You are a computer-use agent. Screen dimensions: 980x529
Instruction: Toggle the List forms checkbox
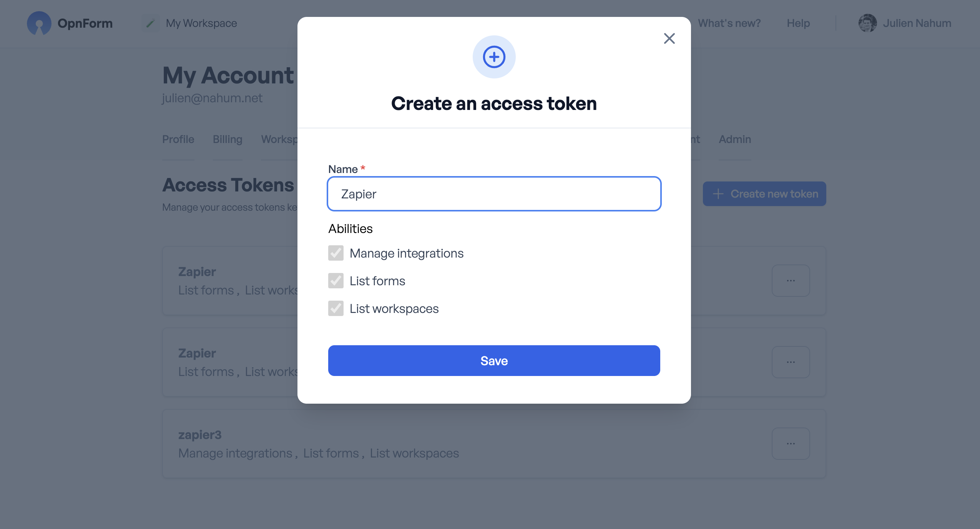click(x=336, y=281)
